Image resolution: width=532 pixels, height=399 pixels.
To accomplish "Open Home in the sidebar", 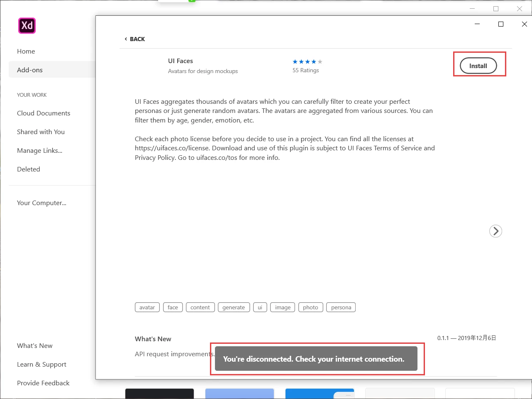I will pyautogui.click(x=26, y=51).
